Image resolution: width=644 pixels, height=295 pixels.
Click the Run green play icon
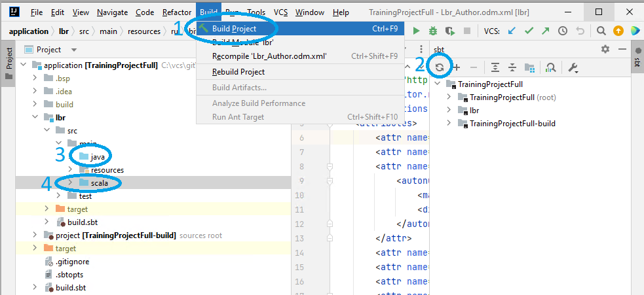pyautogui.click(x=416, y=31)
